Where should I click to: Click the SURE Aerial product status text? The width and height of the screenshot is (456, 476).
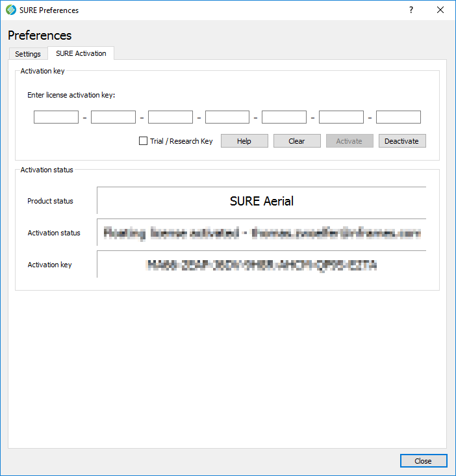click(262, 201)
